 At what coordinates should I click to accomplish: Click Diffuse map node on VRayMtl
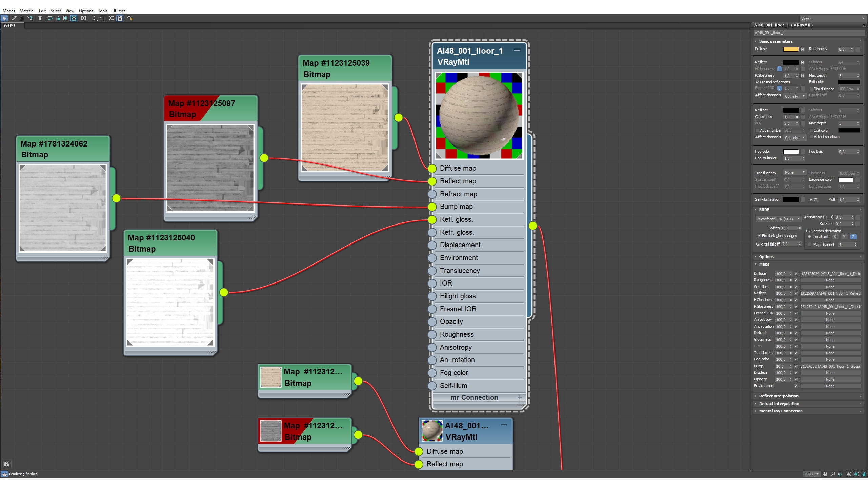pyautogui.click(x=432, y=168)
